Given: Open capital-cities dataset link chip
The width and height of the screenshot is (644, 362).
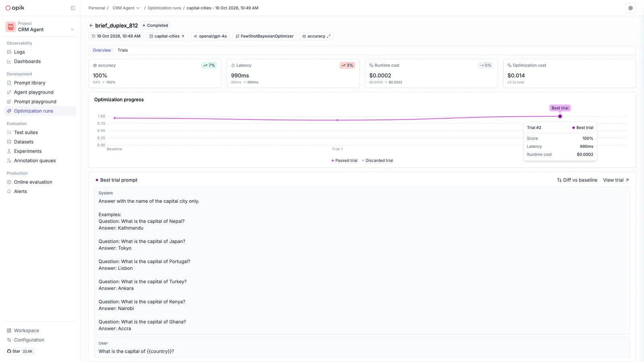Looking at the screenshot, I should click(x=167, y=36).
